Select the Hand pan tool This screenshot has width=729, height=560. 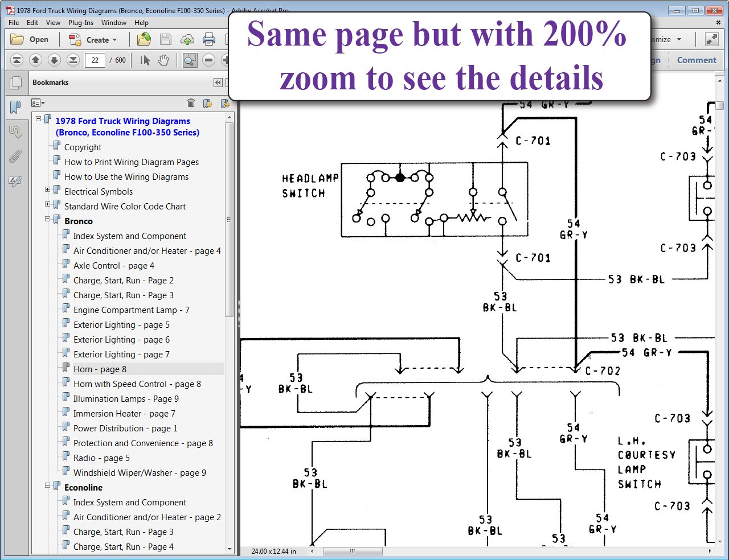163,60
